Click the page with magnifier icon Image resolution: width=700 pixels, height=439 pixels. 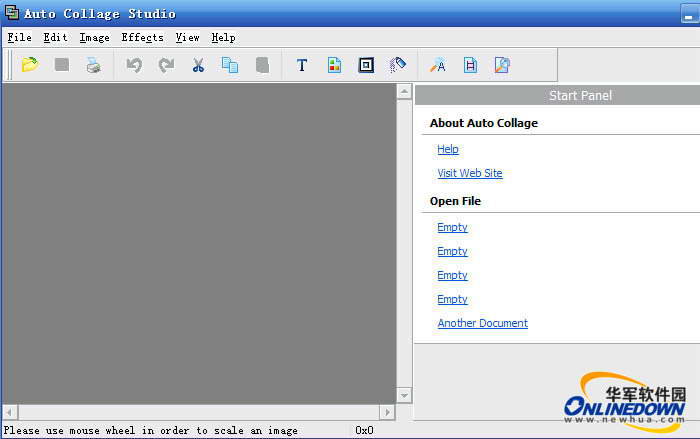(x=502, y=65)
